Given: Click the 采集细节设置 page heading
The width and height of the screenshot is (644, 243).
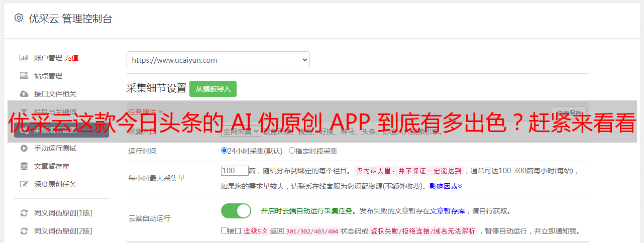Looking at the screenshot, I should point(157,88).
